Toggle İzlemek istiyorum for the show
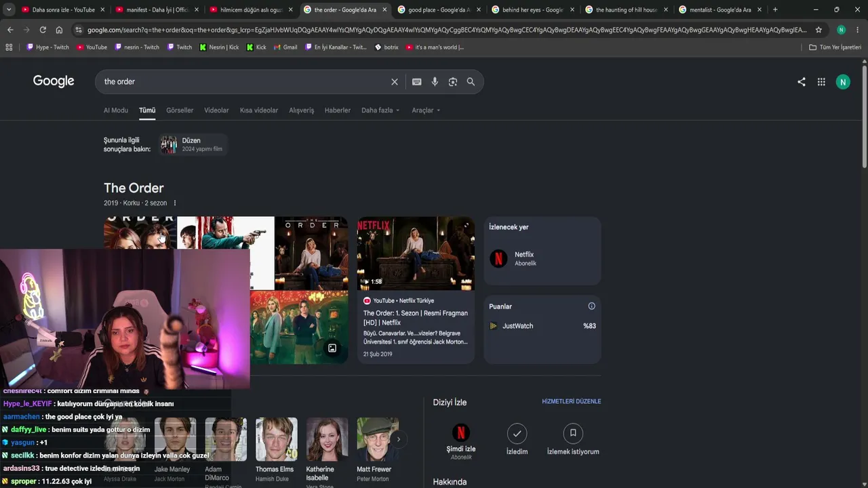Screen dimensions: 868x488 573,432
